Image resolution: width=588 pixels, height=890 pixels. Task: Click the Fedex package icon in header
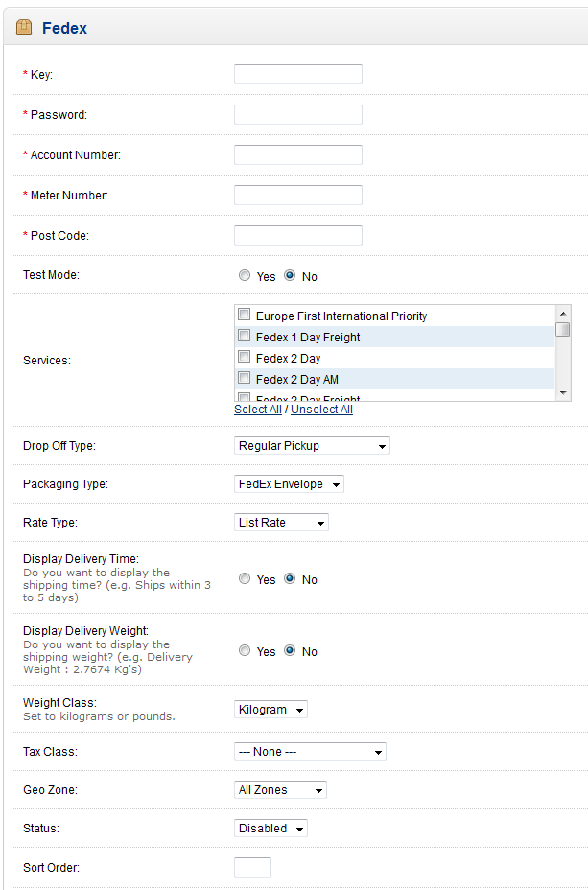coord(24,28)
